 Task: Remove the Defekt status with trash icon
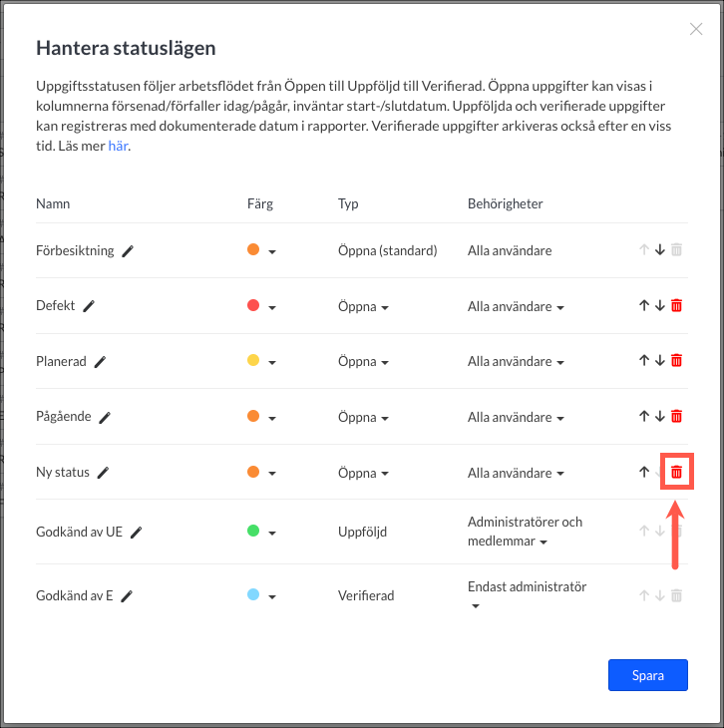pos(676,306)
